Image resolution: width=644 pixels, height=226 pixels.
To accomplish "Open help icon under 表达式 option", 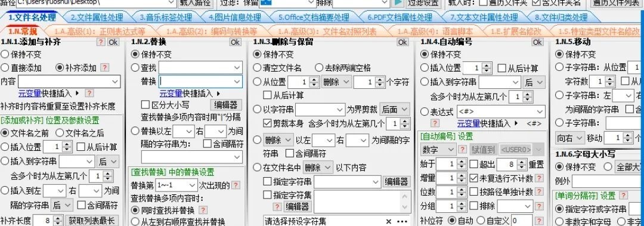I will point(435,123).
